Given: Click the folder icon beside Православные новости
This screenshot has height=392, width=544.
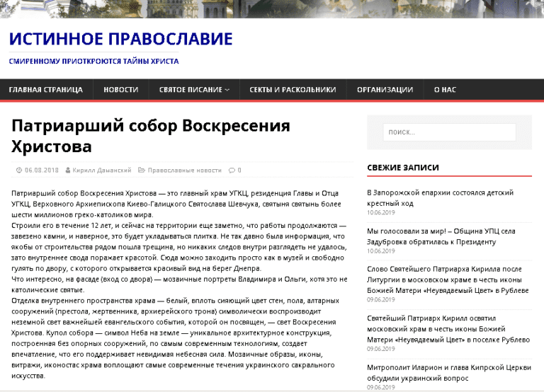Looking at the screenshot, I should pos(142,171).
